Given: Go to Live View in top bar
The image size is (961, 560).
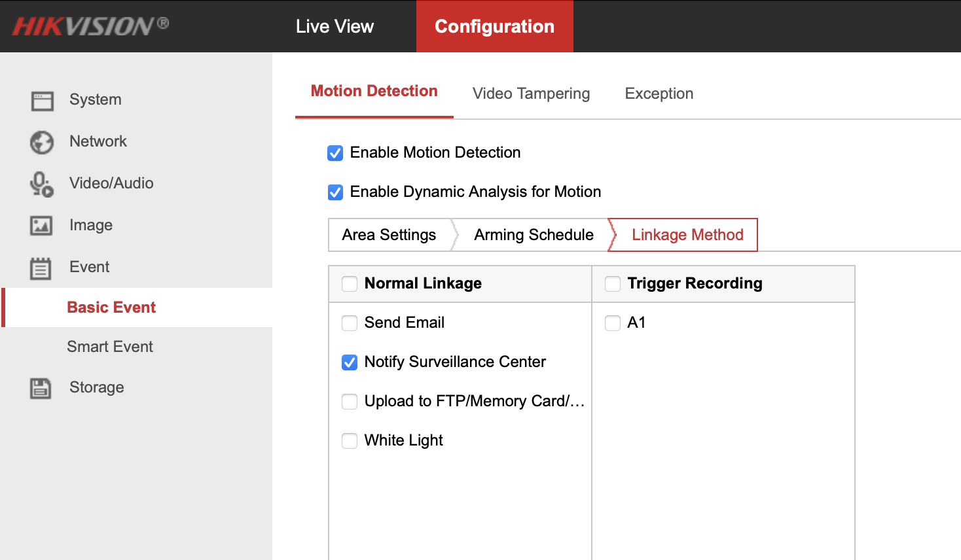Looking at the screenshot, I should coord(335,26).
